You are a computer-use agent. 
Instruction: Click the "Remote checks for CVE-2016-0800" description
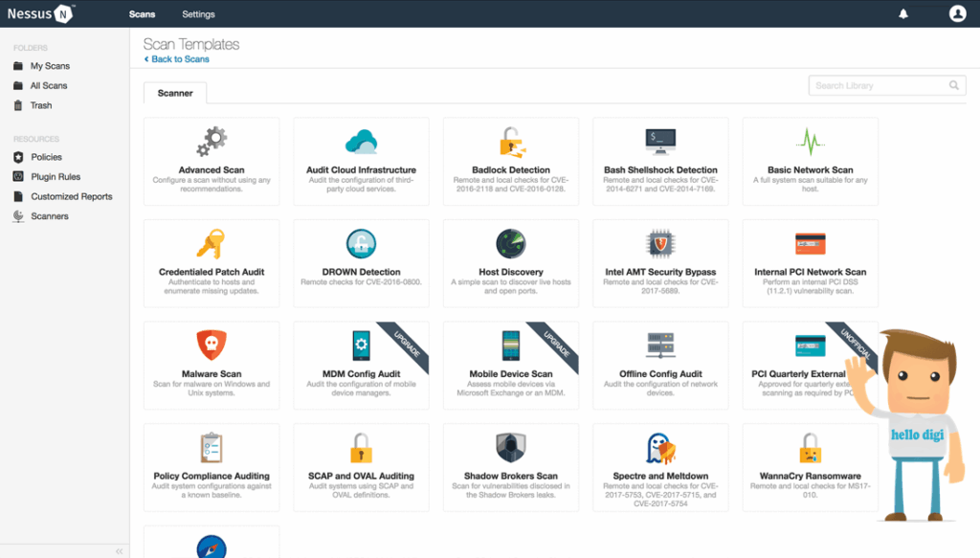click(x=361, y=282)
